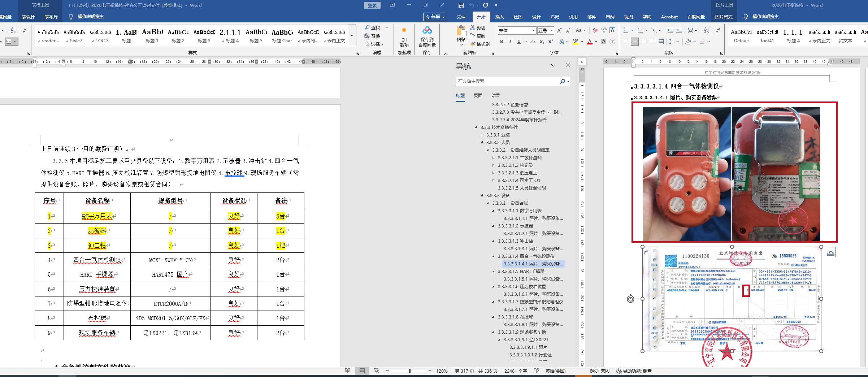Open the 插入 ribbon tab
Viewport: 868px width, 377px height.
tap(499, 17)
